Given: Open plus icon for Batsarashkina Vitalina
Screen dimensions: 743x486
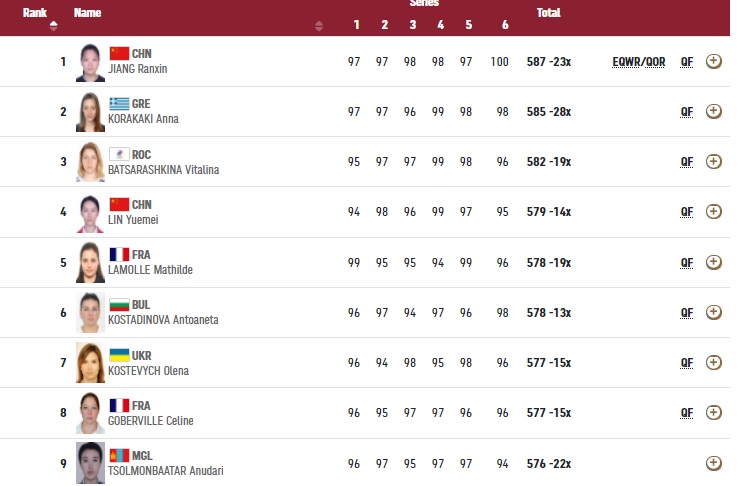Looking at the screenshot, I should 713,161.
